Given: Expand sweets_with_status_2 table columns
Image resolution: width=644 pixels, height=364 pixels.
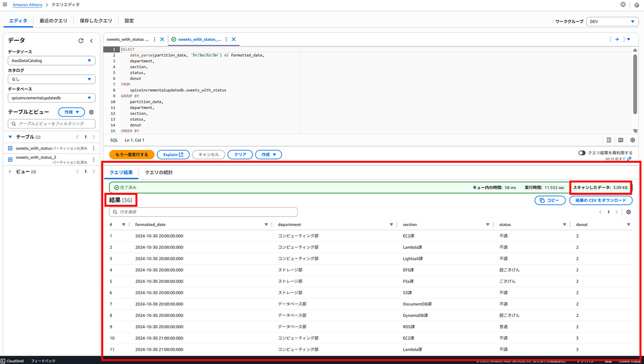Looking at the screenshot, I should tap(10, 159).
